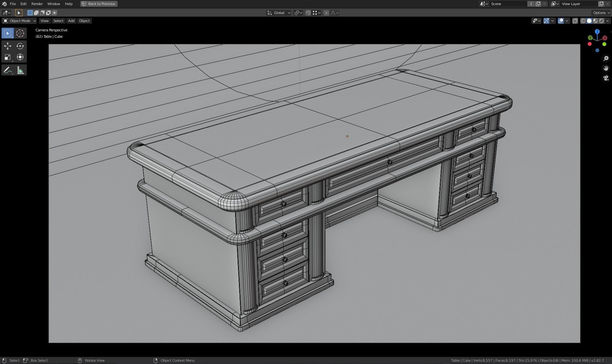Click the View Layer name field

579,4
